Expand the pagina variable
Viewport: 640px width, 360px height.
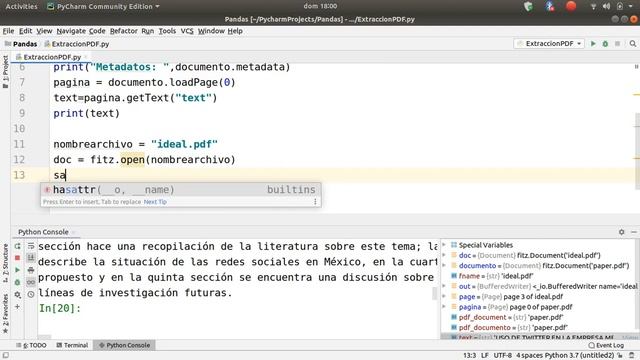coord(444,307)
